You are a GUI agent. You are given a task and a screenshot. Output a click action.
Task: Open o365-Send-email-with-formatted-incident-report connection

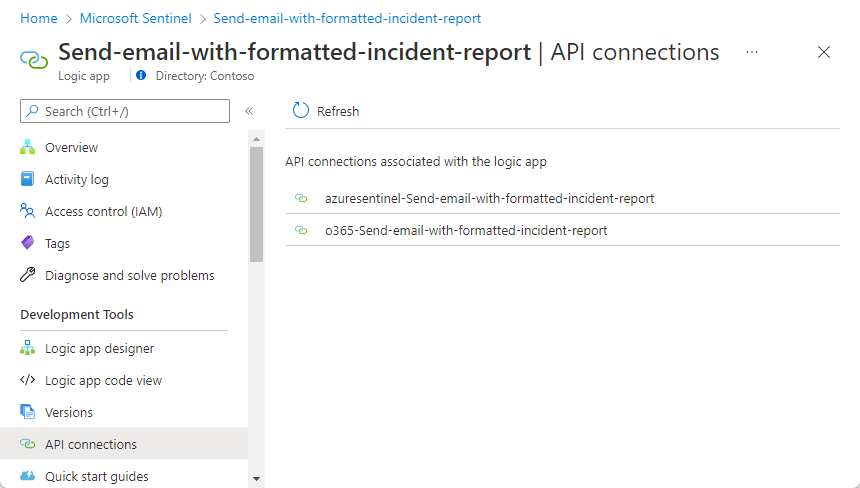[x=466, y=231]
